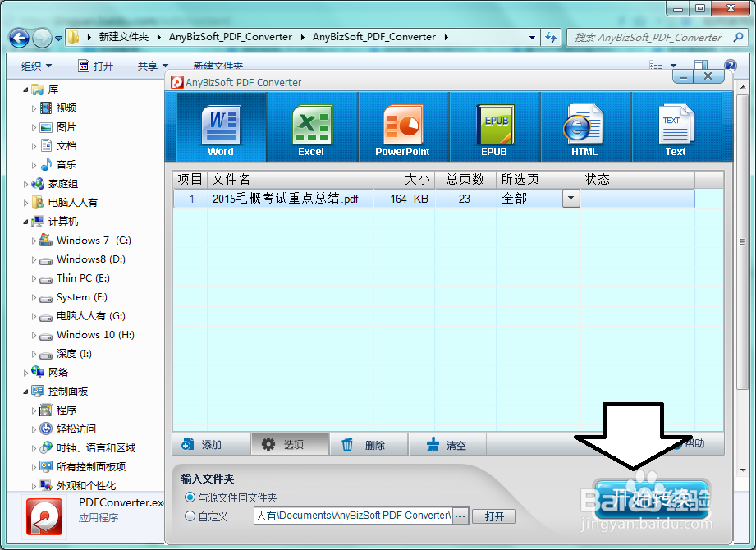Select 深度 (I:) drive
Viewport: 756px width, 550px height.
point(74,353)
